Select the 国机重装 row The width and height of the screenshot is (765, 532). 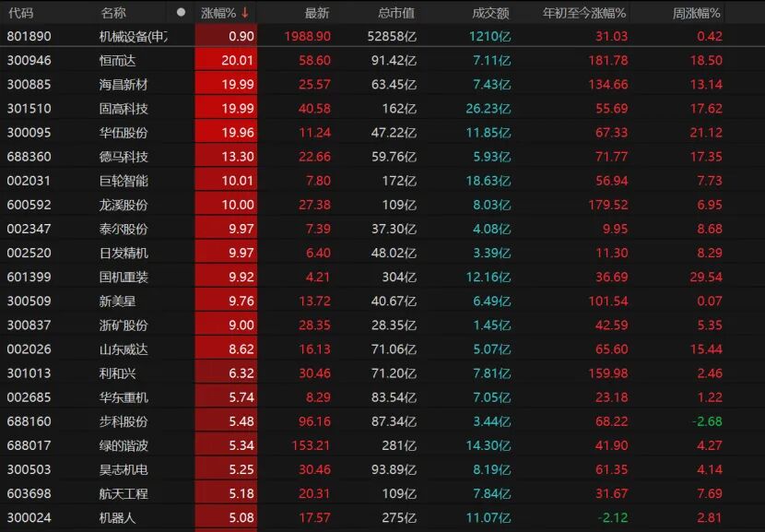(124, 277)
